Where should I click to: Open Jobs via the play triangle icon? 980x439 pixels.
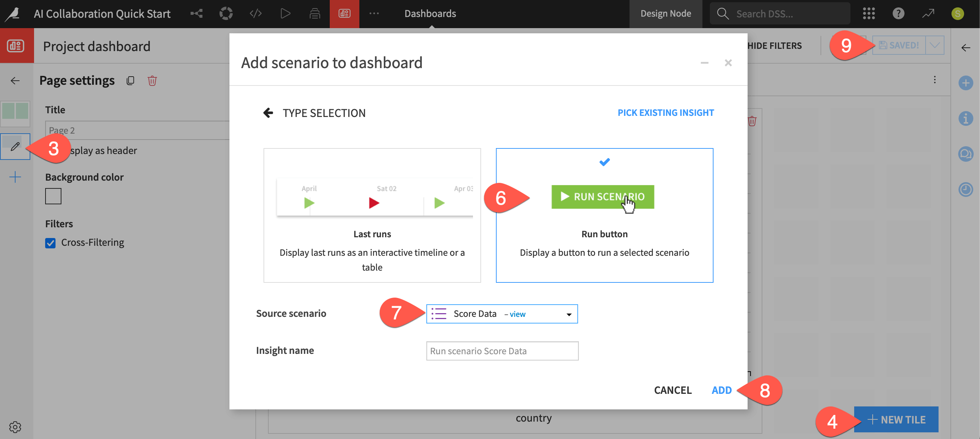[285, 13]
